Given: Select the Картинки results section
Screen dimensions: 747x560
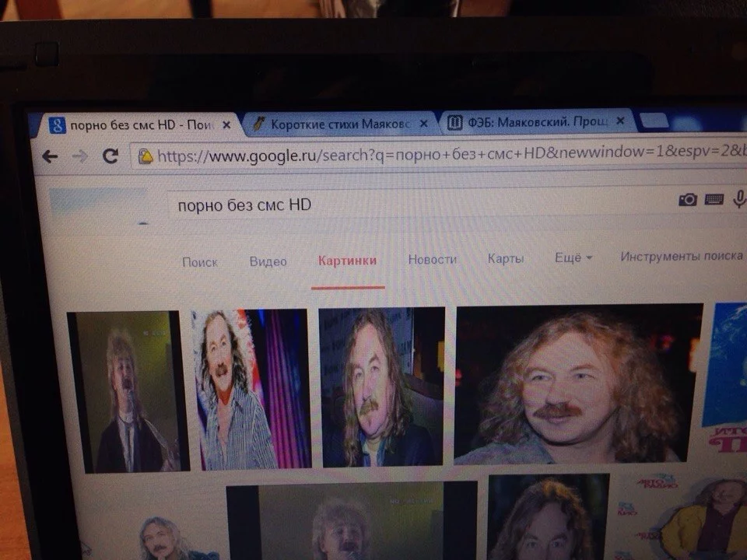Looking at the screenshot, I should pyautogui.click(x=347, y=261).
